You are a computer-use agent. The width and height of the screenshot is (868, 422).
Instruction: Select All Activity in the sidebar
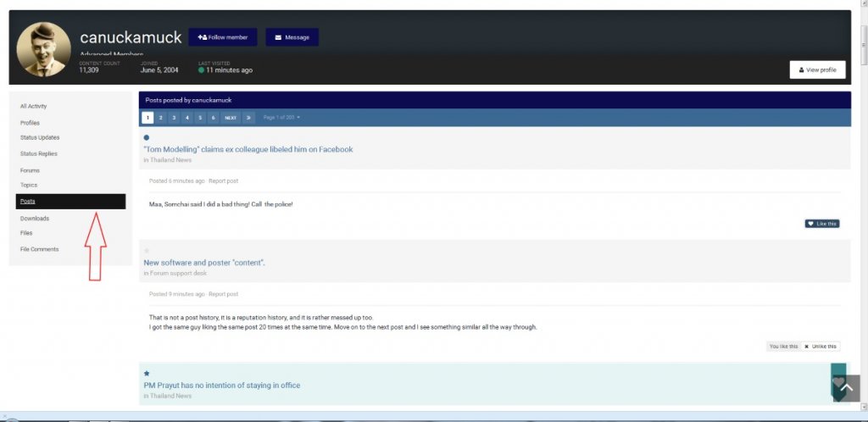34,106
